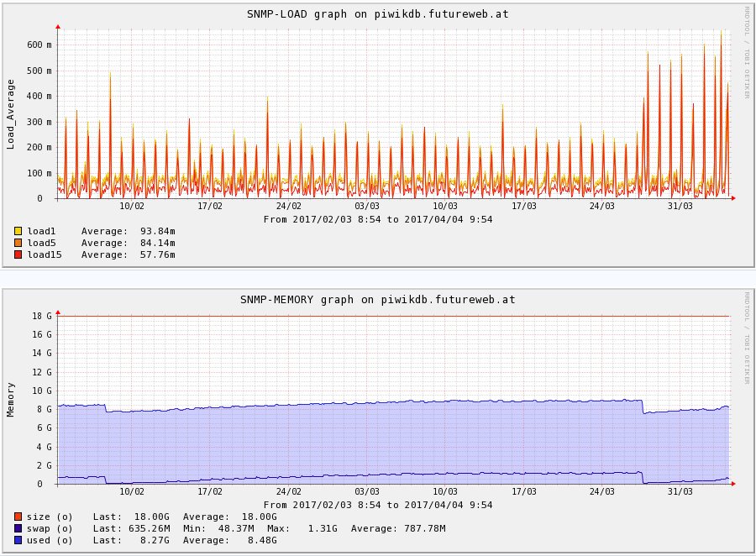
Task: Click the Memory y-axis label
Action: [11, 399]
